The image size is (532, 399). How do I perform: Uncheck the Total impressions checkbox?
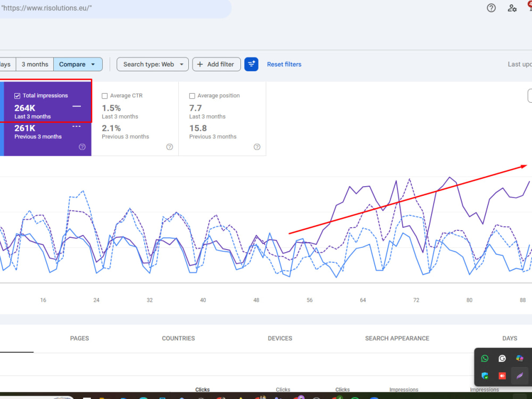pyautogui.click(x=18, y=96)
